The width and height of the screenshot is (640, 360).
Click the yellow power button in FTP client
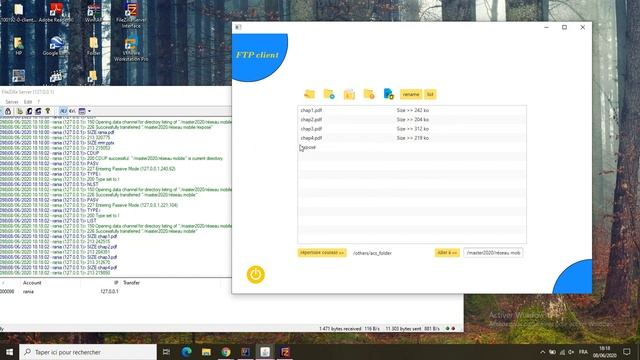(256, 274)
